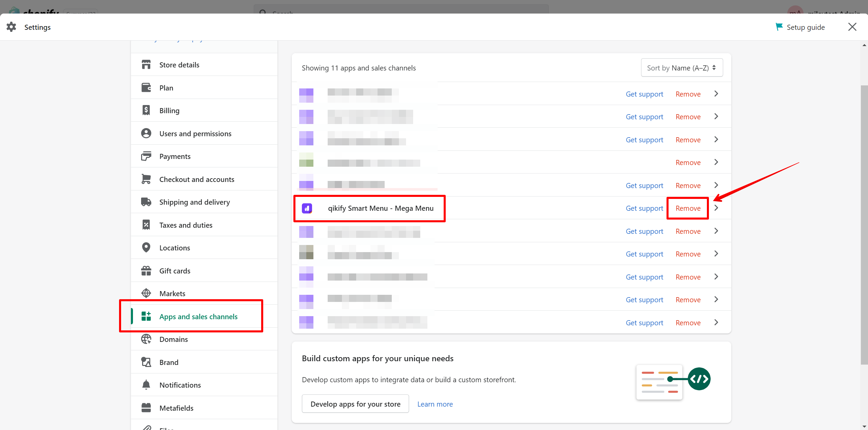Open Shipping and delivery settings

204,202
